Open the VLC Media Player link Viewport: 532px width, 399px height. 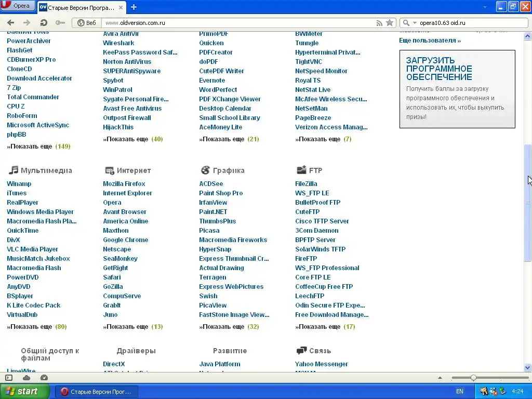pyautogui.click(x=32, y=249)
